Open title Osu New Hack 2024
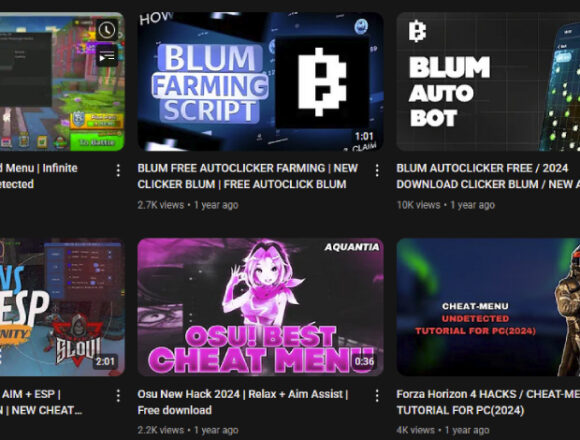580x440 pixels. pyautogui.click(x=243, y=402)
